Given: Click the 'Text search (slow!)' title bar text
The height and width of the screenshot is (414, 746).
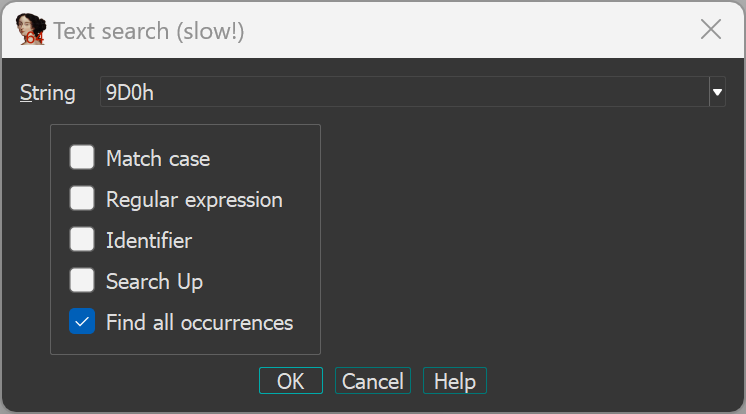Looking at the screenshot, I should tap(149, 31).
